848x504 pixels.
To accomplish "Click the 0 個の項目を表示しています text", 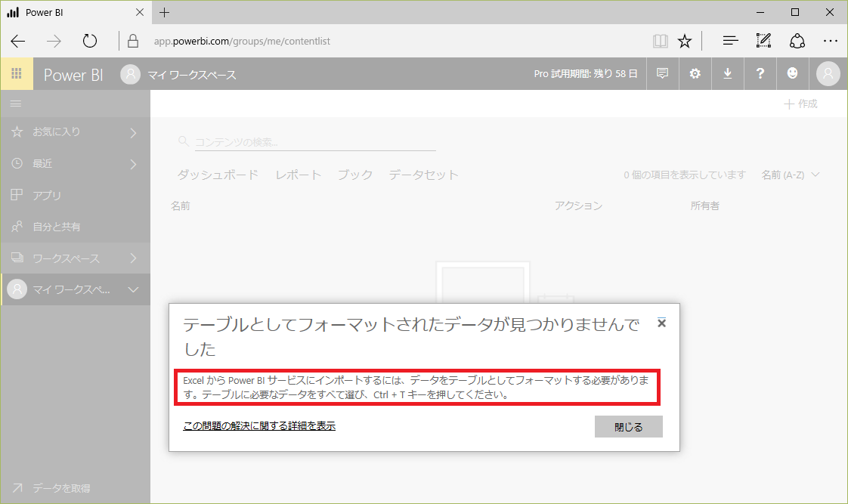I will (685, 175).
